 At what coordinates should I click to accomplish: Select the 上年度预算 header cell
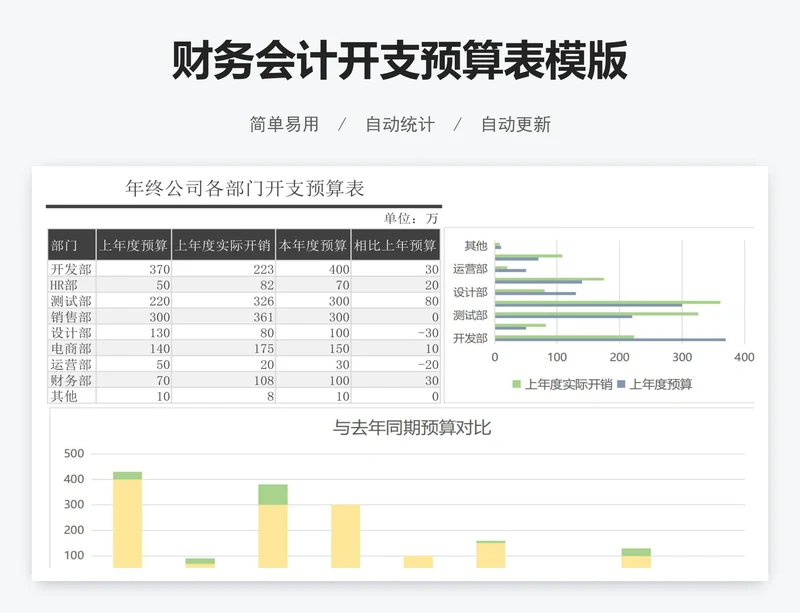coord(134,245)
